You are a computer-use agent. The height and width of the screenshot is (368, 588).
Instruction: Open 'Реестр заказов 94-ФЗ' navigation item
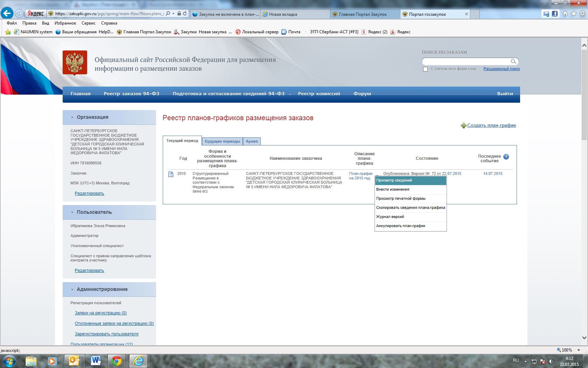pos(131,94)
